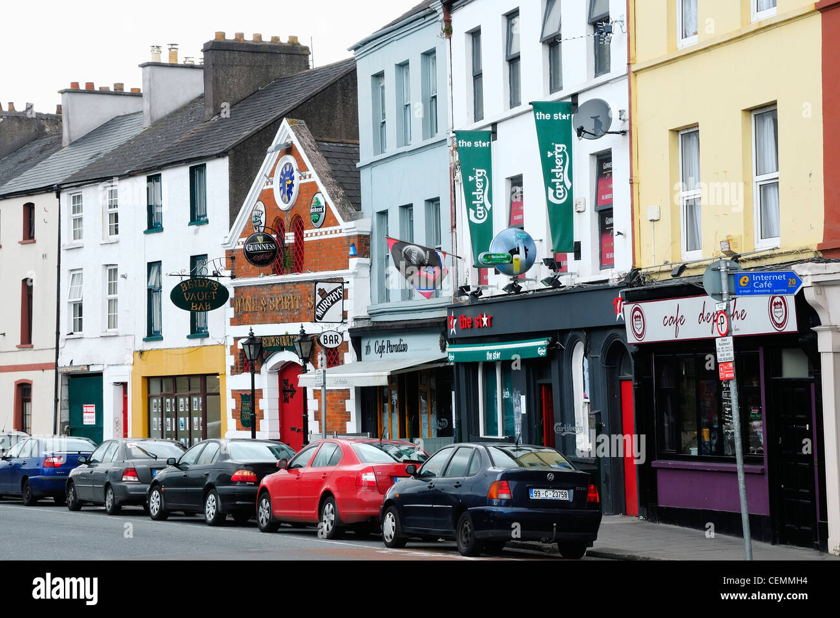This screenshot has width=840, height=618.
Task: Click the left Carlsberg banner
Action: coord(475,198)
